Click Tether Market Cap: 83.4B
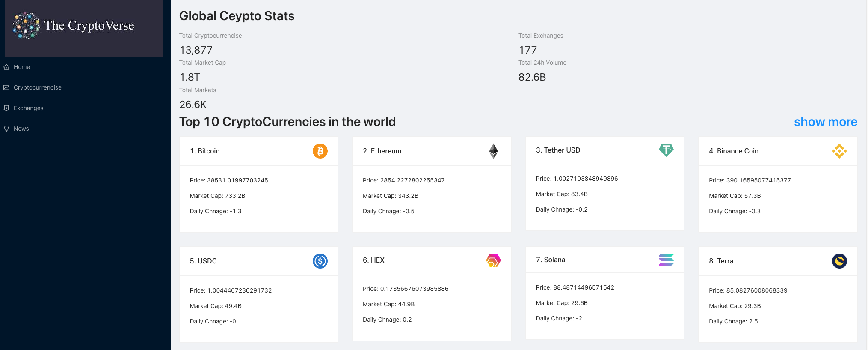 tap(562, 194)
